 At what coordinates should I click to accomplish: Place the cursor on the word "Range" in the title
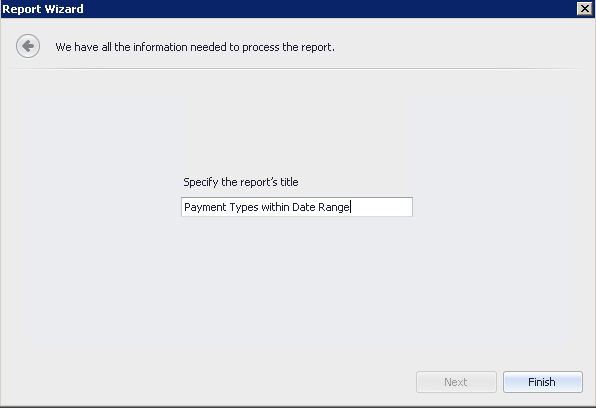(334, 207)
